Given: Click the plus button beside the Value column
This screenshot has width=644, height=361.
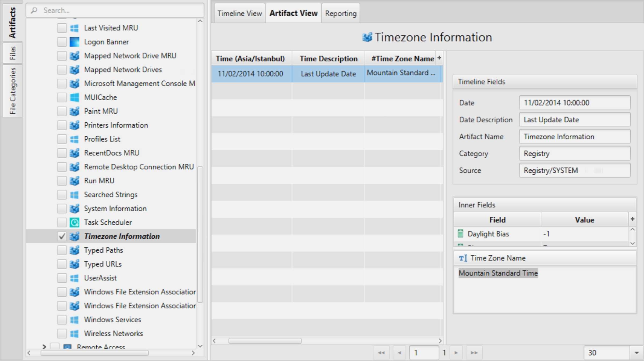Looking at the screenshot, I should pyautogui.click(x=632, y=219).
